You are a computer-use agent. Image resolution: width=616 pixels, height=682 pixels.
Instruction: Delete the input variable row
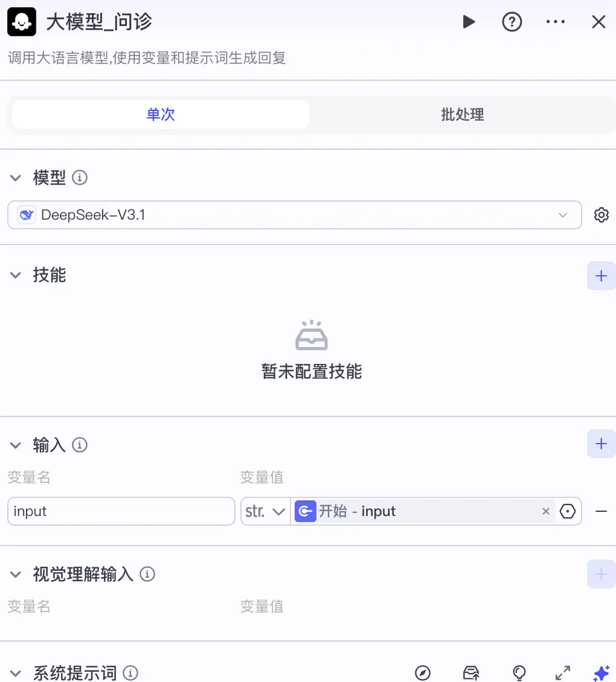point(601,511)
